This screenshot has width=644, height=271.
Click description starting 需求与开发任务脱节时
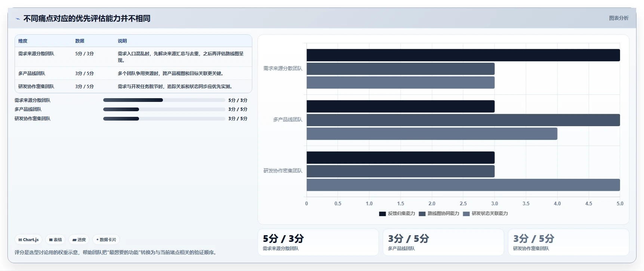click(x=175, y=87)
